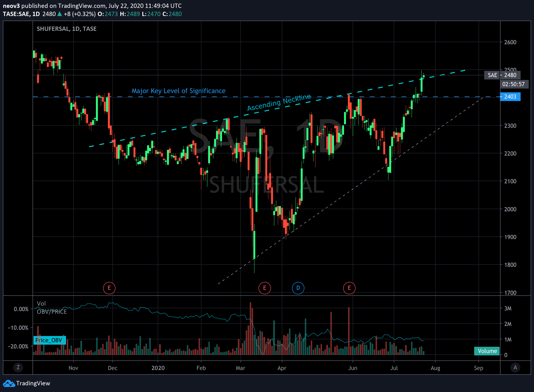Click the blue 2403 price level label
The height and width of the screenshot is (392, 534).
[510, 97]
